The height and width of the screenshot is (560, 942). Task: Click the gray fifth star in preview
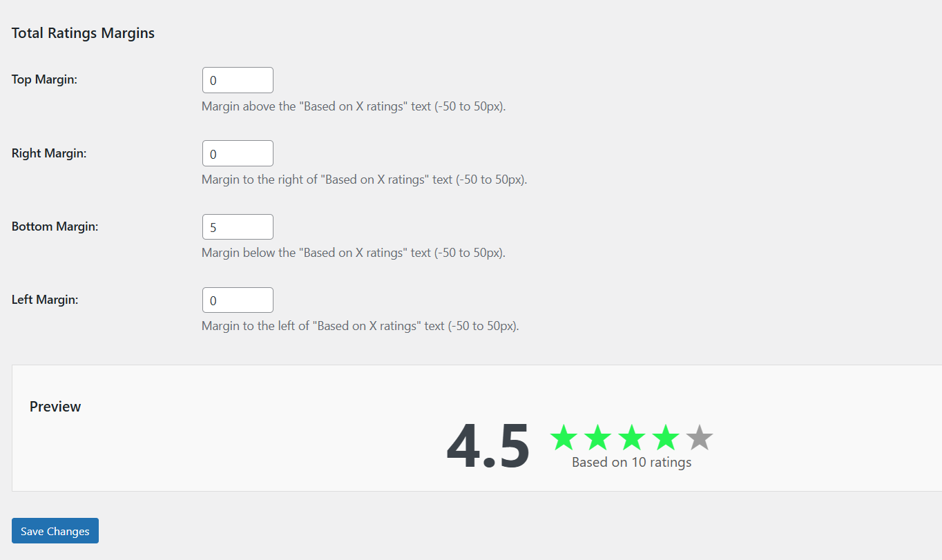[x=699, y=438]
